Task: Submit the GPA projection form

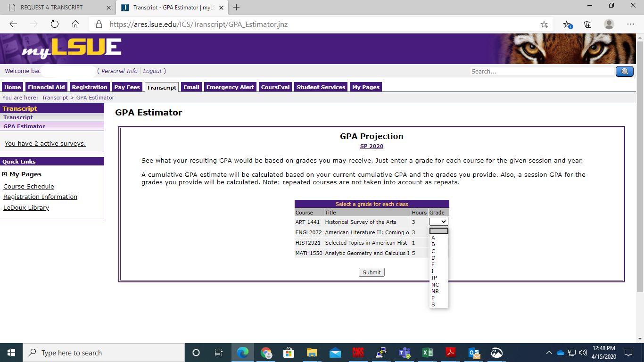Action: click(x=372, y=272)
